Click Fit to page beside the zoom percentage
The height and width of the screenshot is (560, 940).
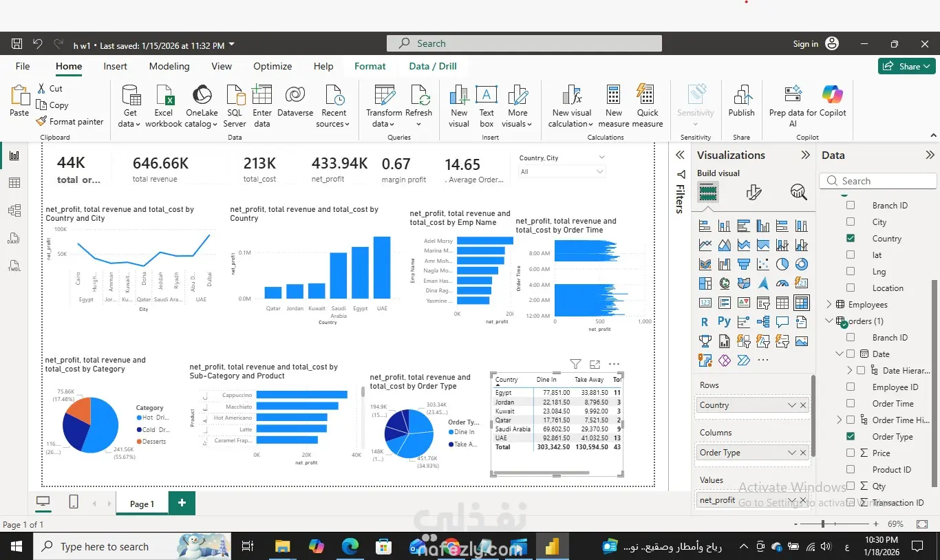pos(923,524)
